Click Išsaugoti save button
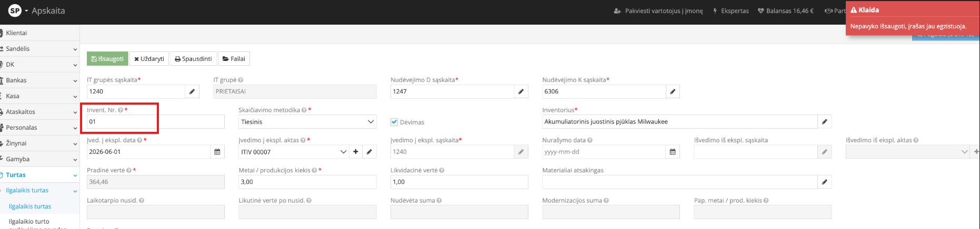 click(x=107, y=59)
